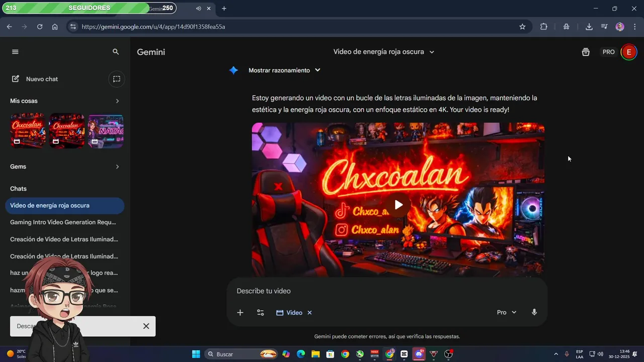Click the Gemini logo text
Viewport: 644px width, 362px height.
(151, 52)
